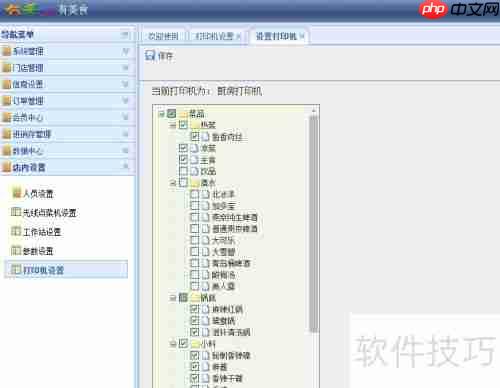500x388 pixels.
Task: Toggle the 菜品 root checkbox
Action: [x=171, y=114]
